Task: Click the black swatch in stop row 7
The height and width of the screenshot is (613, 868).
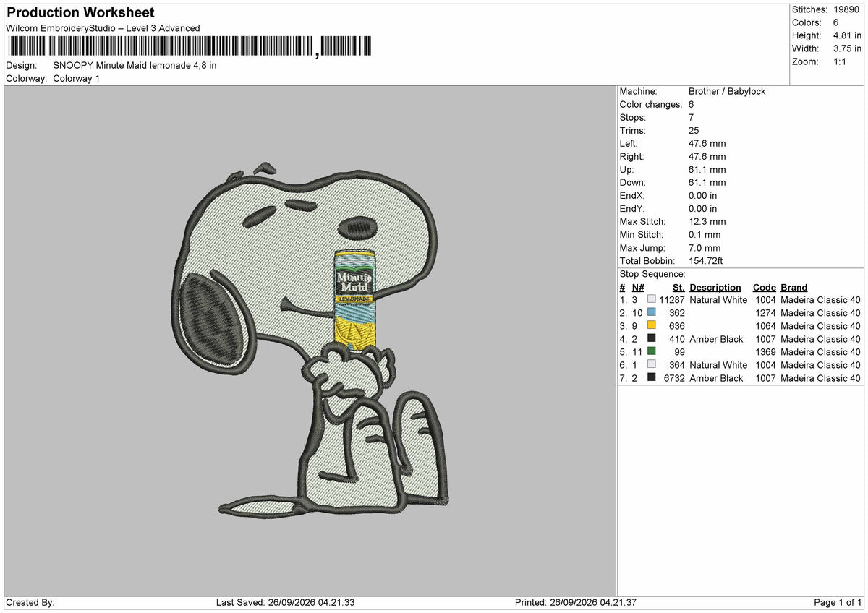Action: 652,377
